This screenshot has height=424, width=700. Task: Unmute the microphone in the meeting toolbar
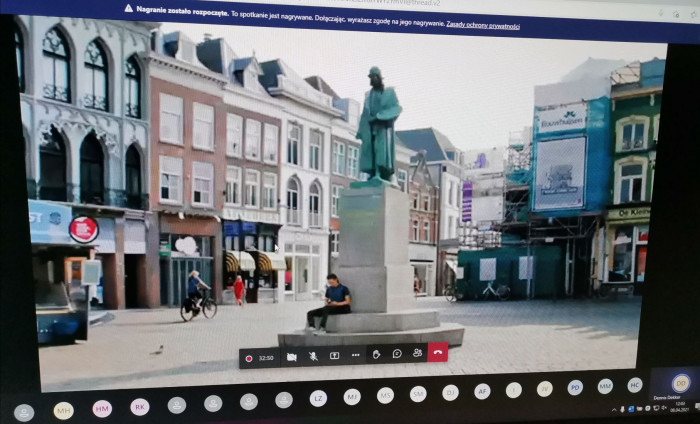click(313, 356)
